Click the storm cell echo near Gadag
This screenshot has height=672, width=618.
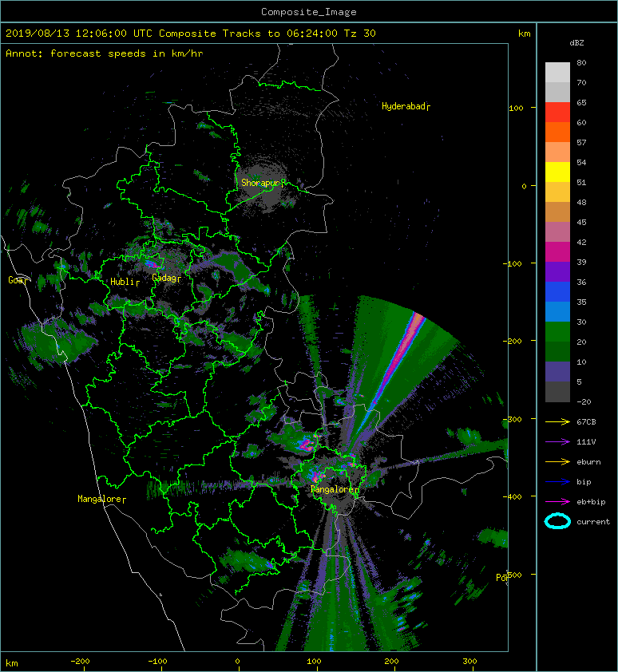click(x=152, y=263)
